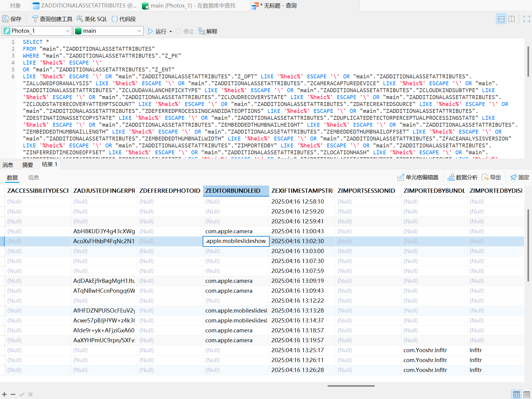The width and height of the screenshot is (532, 399).
Task: Open the ZADDITIONALASSETATTRIBUTES table tab
Action: [85, 6]
